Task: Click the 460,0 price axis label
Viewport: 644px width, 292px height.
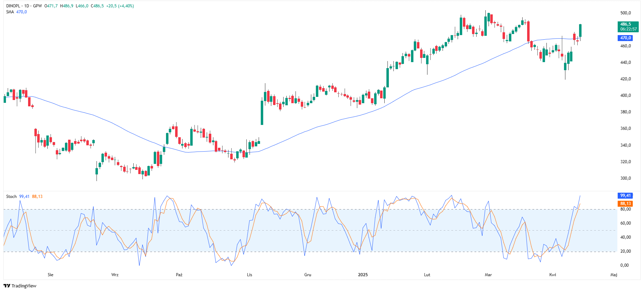Action: pos(625,46)
